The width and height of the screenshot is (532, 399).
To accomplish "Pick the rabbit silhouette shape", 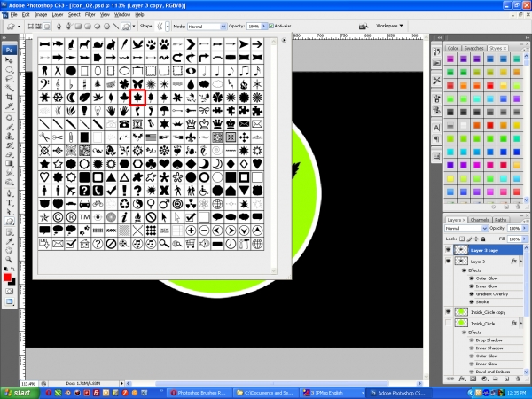I will point(111,44).
